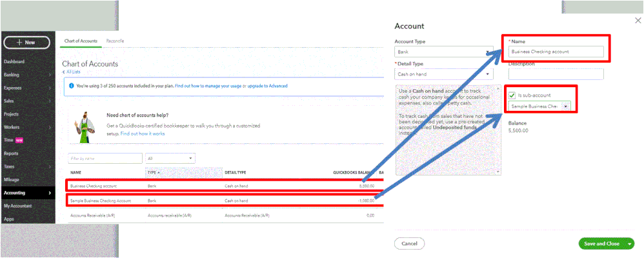Go back via All Lists link
This screenshot has width=644, height=258.
73,72
